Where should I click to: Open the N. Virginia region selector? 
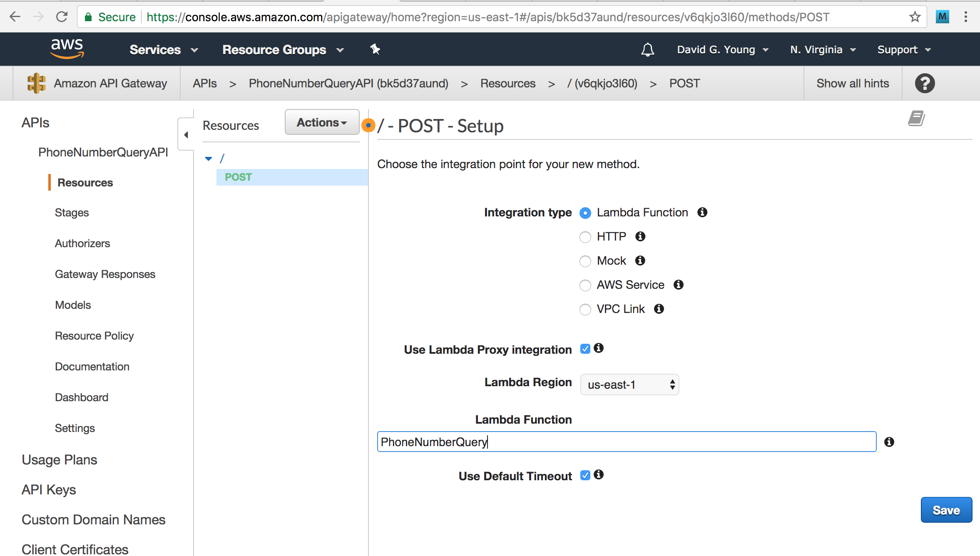tap(823, 50)
